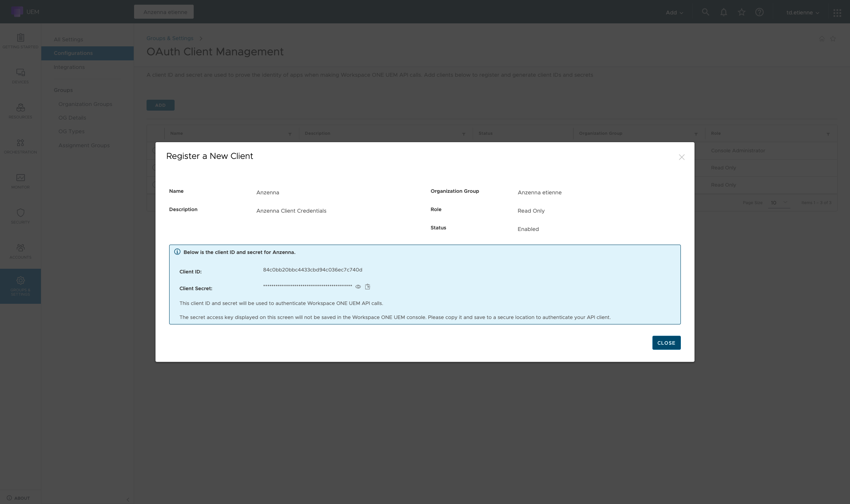The image size is (850, 504).
Task: Click the notifications bell icon
Action: pos(723,12)
